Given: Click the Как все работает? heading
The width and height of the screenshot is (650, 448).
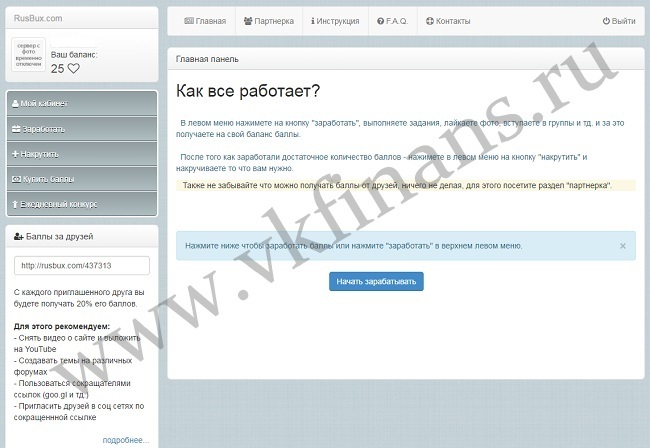Looking at the screenshot, I should [x=248, y=91].
